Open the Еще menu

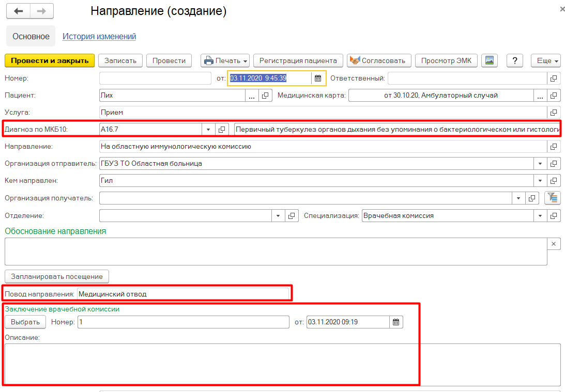pos(546,60)
